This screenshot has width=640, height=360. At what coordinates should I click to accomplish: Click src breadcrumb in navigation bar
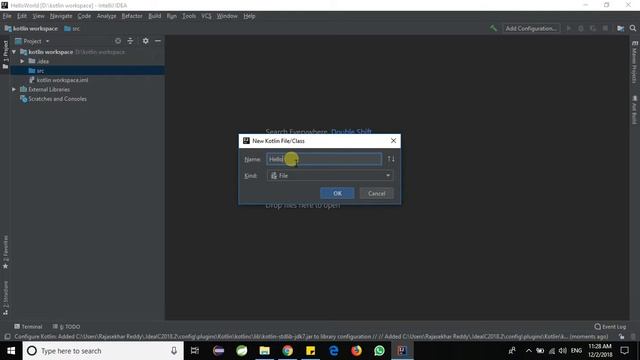pyautogui.click(x=72, y=29)
